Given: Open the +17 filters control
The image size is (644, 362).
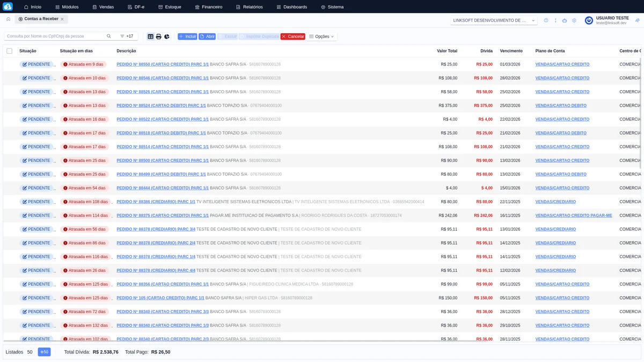Looking at the screenshot, I should (x=127, y=36).
